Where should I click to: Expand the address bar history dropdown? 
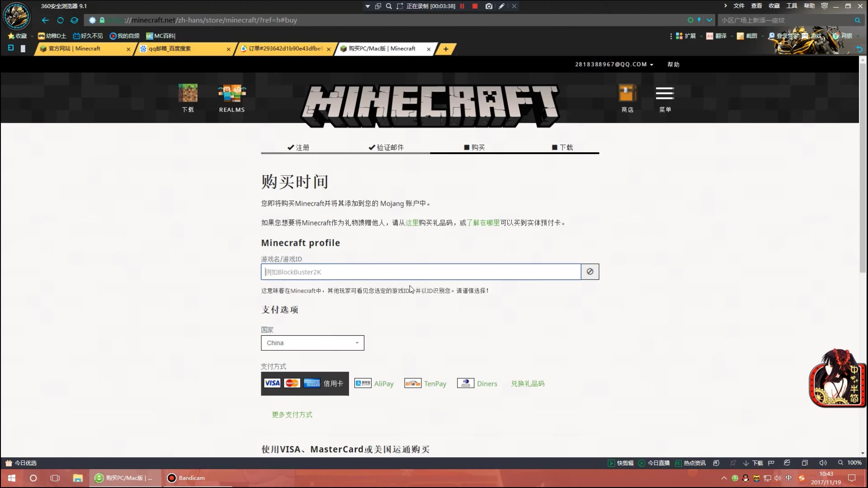click(709, 20)
